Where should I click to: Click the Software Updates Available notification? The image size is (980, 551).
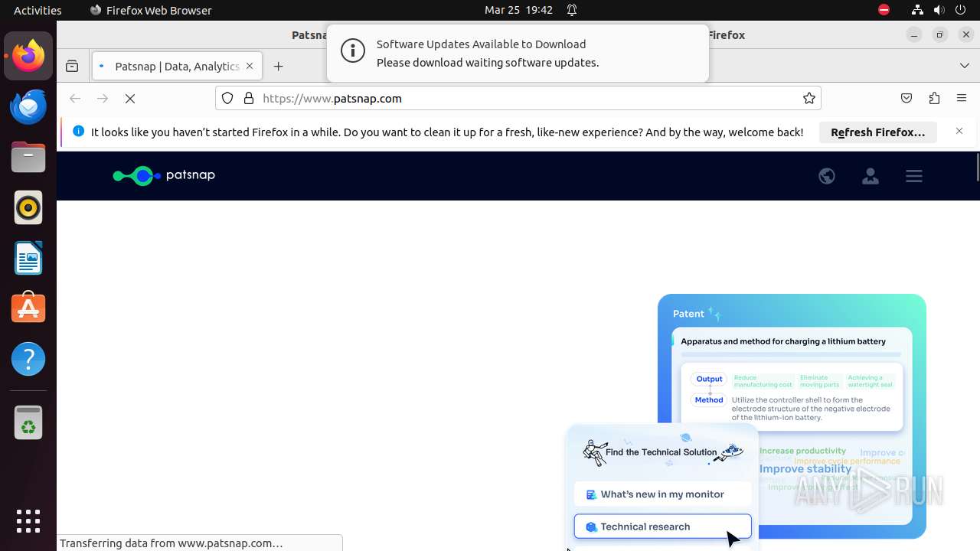click(x=518, y=53)
